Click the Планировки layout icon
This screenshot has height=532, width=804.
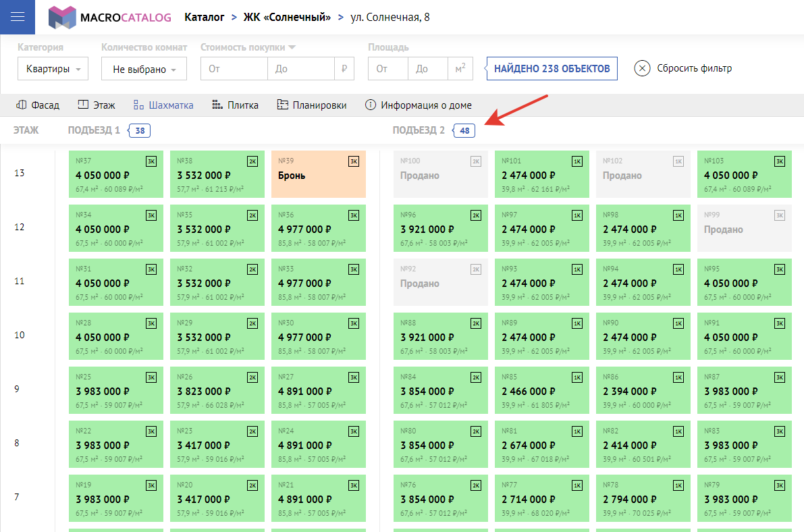(x=283, y=105)
